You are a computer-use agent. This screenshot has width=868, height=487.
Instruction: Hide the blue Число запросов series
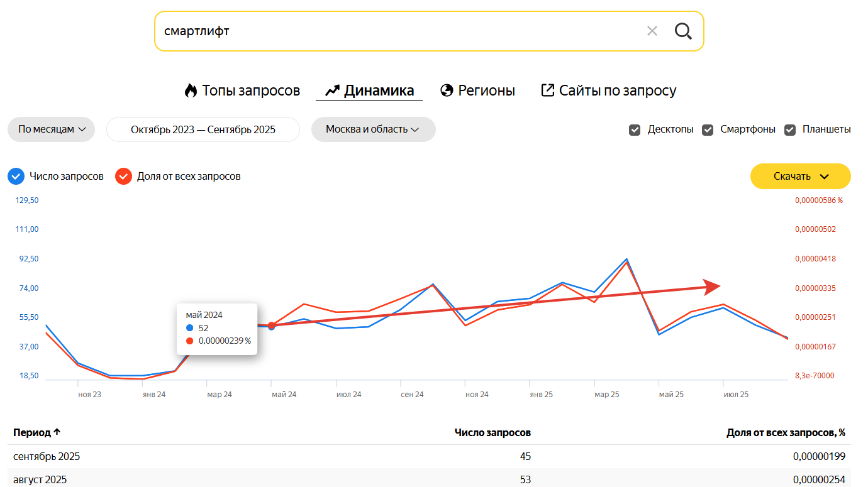pos(16,177)
